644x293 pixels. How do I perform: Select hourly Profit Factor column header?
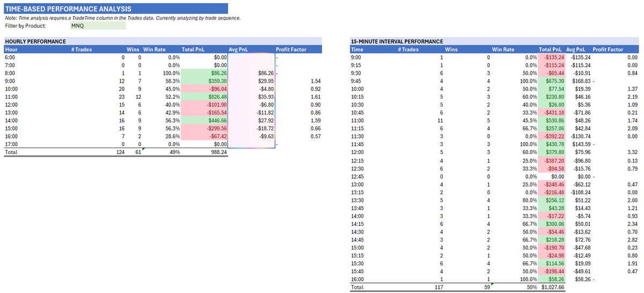[x=291, y=49]
